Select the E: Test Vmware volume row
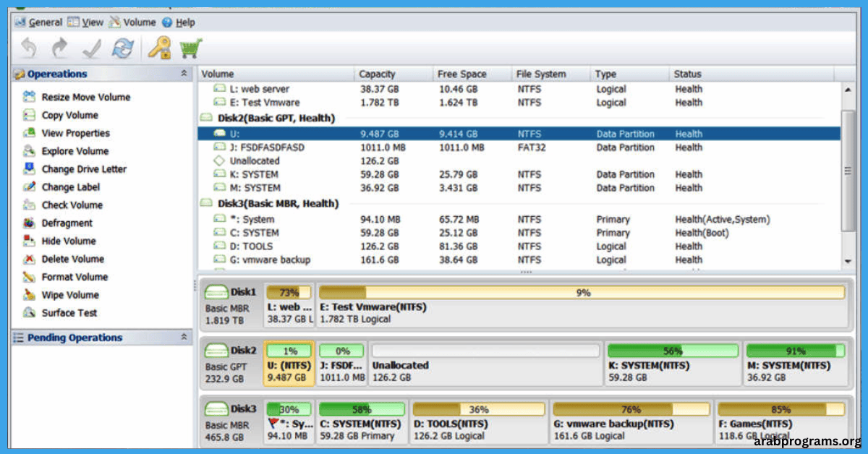This screenshot has height=454, width=868. 519,103
